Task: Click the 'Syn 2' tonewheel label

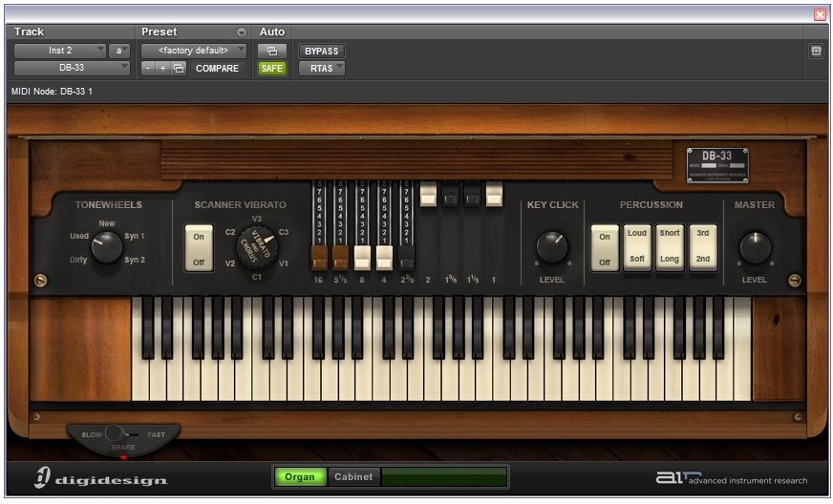Action: (135, 260)
